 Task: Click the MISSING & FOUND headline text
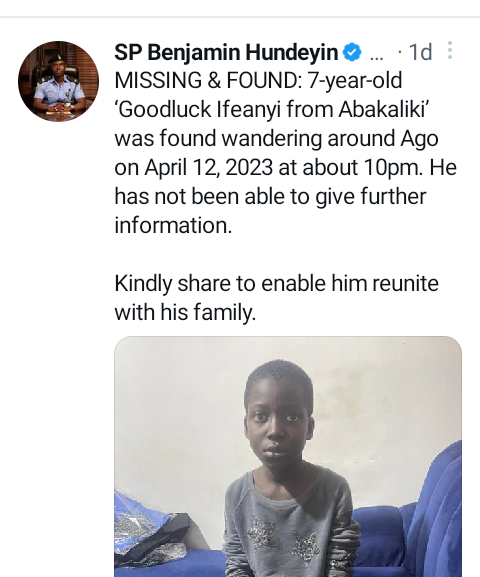[209, 80]
